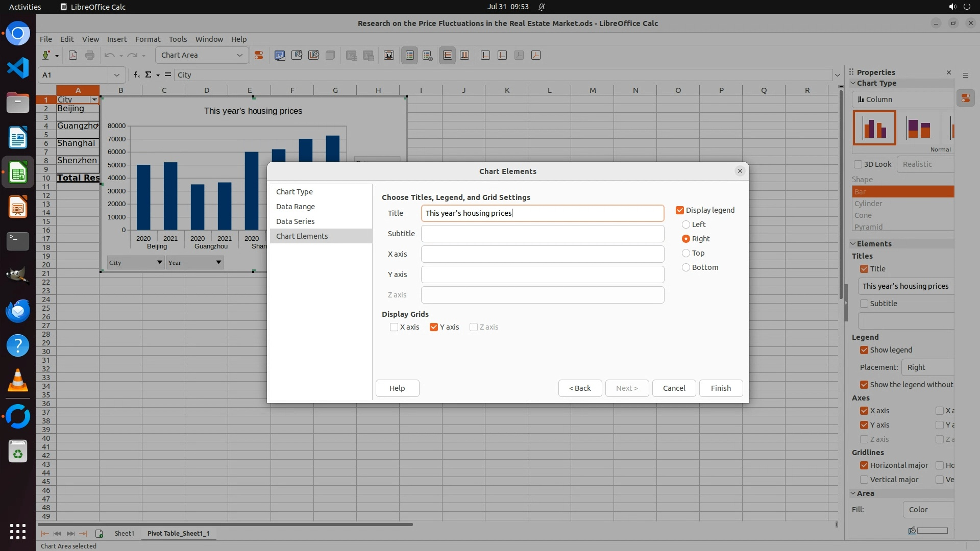The height and width of the screenshot is (551, 980).
Task: Open the Format menu
Action: coord(148,39)
